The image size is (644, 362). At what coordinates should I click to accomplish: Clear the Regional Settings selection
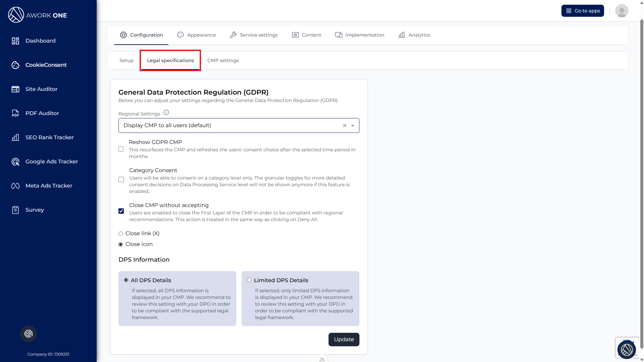click(345, 125)
